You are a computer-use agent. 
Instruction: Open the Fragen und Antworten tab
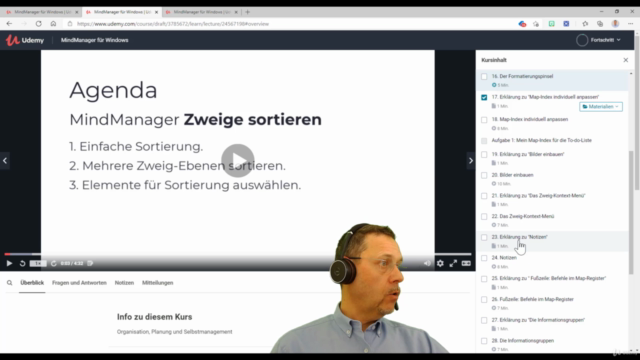coord(79,282)
